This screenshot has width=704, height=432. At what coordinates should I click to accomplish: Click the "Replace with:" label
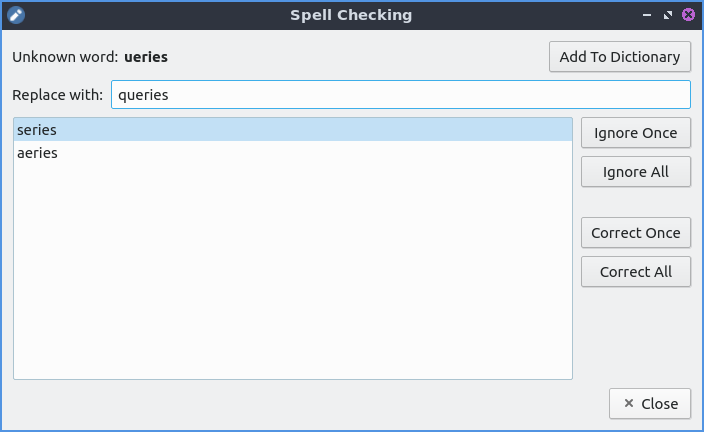57,95
